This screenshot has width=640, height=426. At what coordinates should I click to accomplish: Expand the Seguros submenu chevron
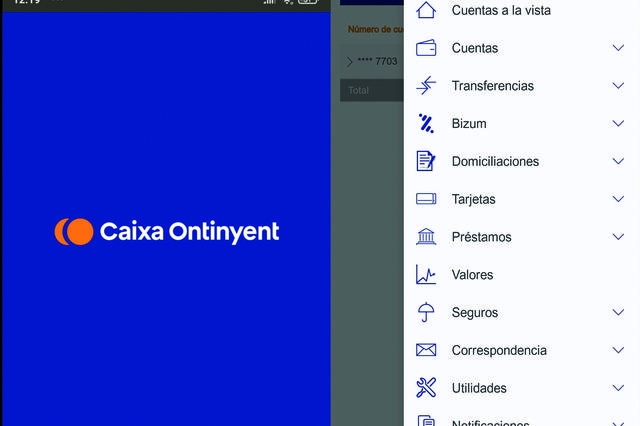pyautogui.click(x=618, y=312)
